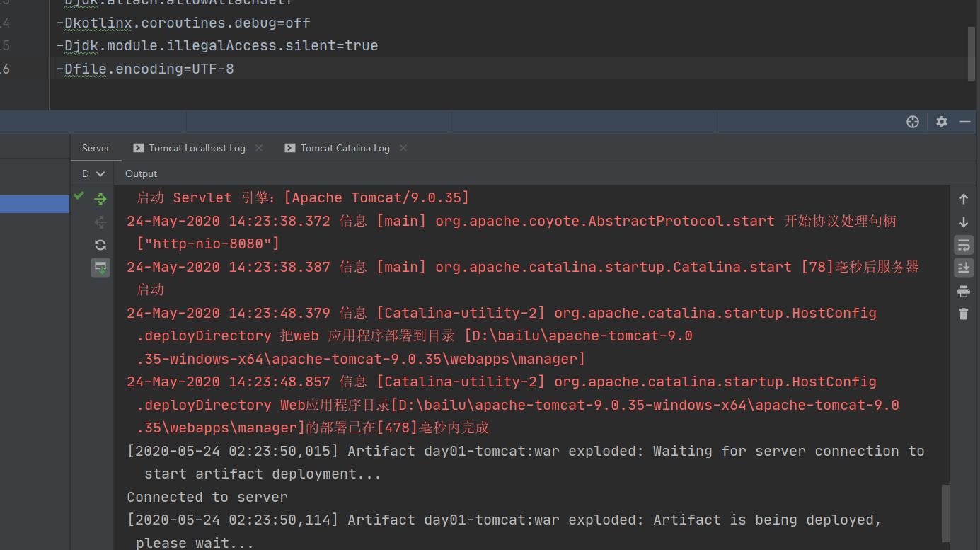
Task: Click "Waiting for server connection" artifact line
Action: pyautogui.click(x=526, y=462)
